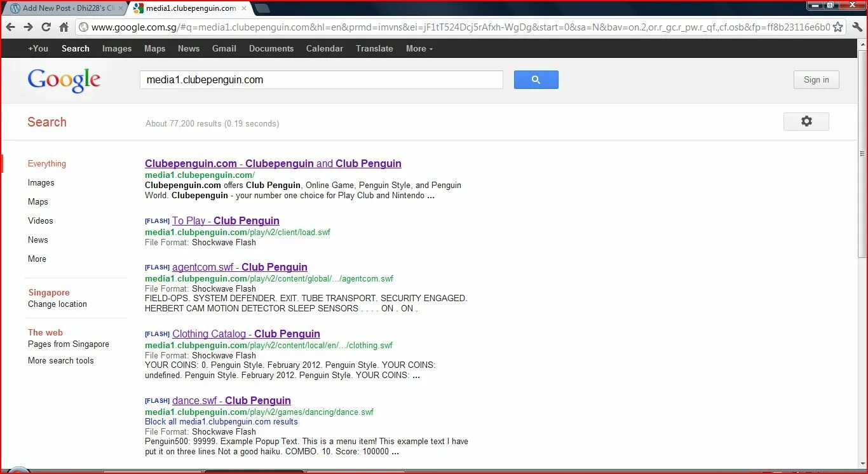Open Translate in Google bar
Viewport: 868px width, 474px height.
click(x=374, y=48)
